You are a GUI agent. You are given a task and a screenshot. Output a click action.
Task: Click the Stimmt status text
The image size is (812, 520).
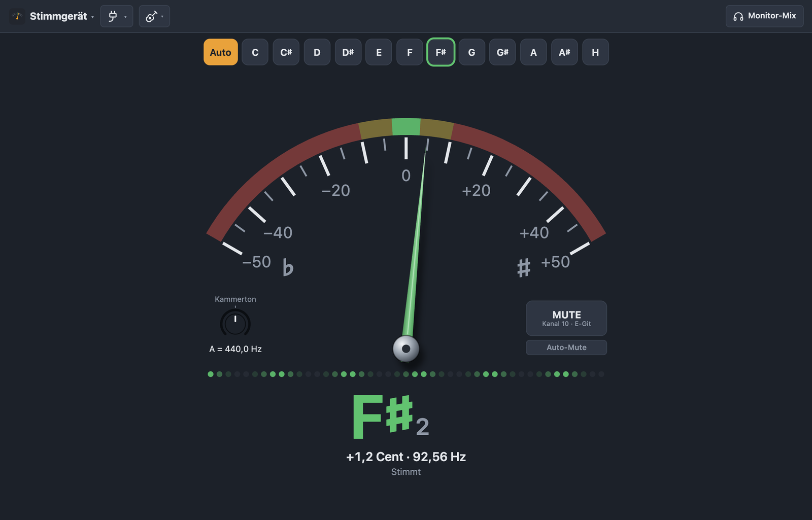(406, 472)
